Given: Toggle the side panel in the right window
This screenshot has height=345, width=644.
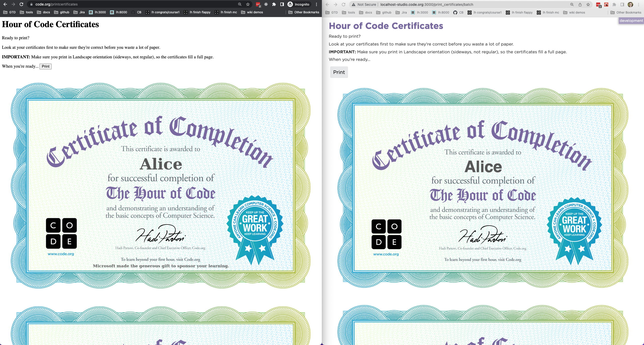Looking at the screenshot, I should click(x=622, y=5).
